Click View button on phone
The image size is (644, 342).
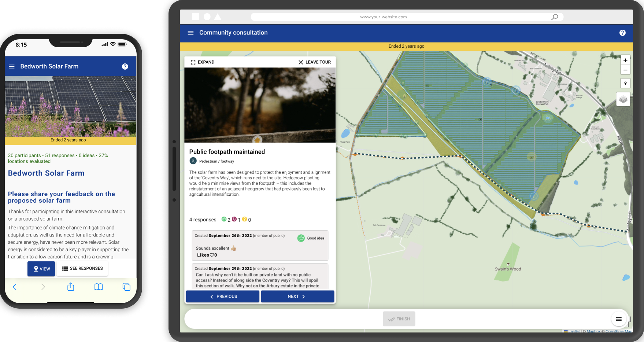tap(41, 269)
